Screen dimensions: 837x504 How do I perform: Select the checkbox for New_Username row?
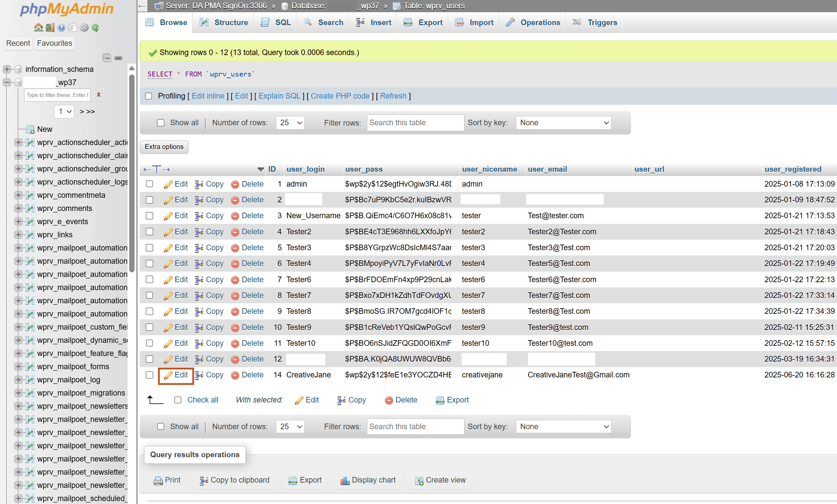[149, 216]
